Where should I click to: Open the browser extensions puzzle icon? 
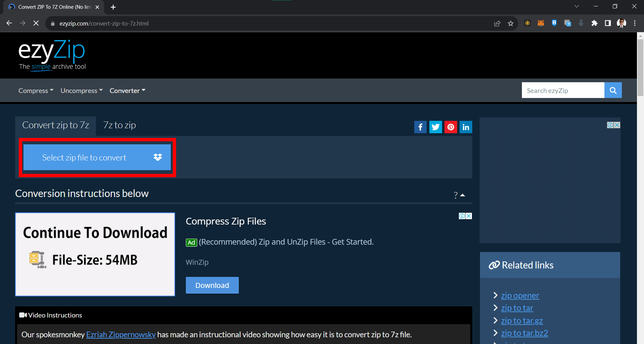pyautogui.click(x=594, y=23)
